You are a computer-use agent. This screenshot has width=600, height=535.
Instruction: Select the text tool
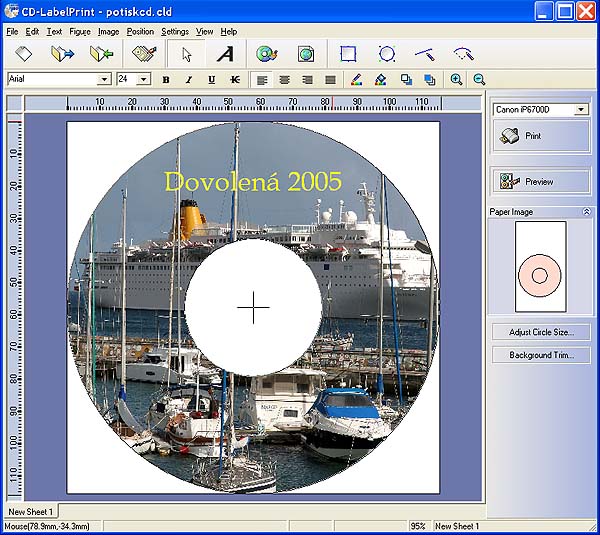[226, 54]
